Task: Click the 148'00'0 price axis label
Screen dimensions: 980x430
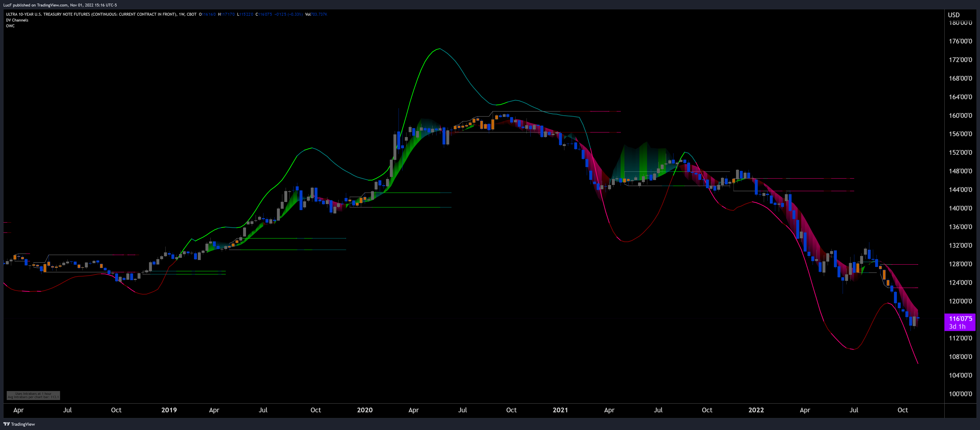Action: pos(960,171)
